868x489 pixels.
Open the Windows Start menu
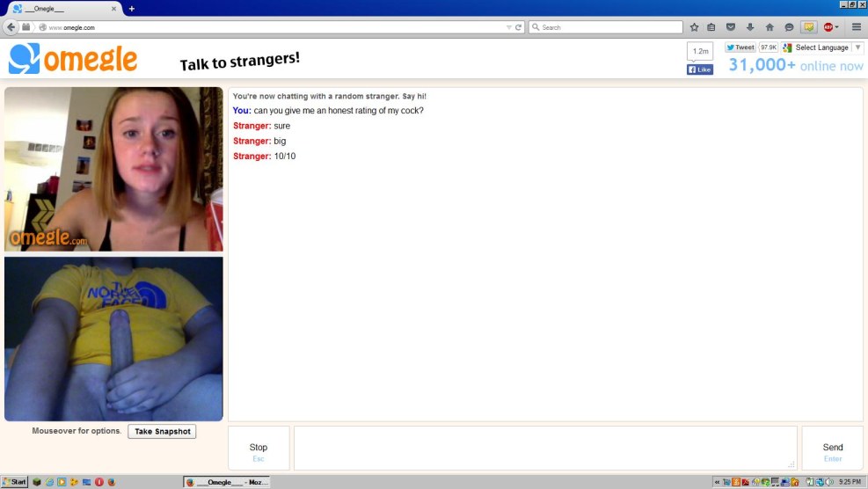coord(15,482)
